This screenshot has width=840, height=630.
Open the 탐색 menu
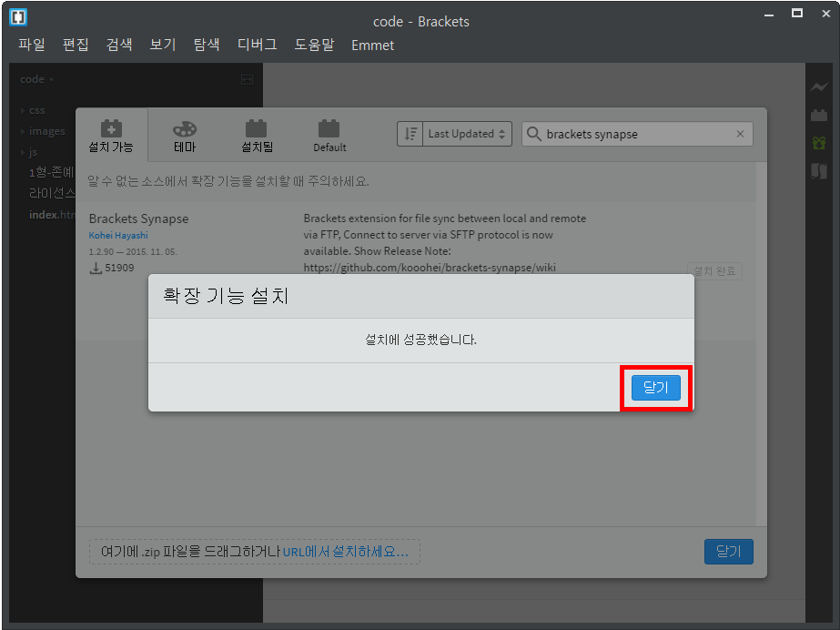(207, 45)
